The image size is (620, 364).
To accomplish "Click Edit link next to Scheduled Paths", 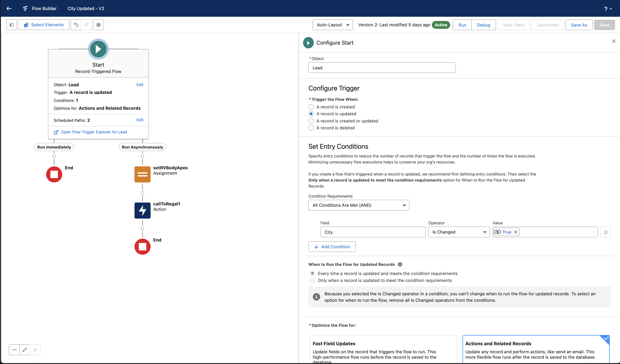I will click(x=140, y=120).
